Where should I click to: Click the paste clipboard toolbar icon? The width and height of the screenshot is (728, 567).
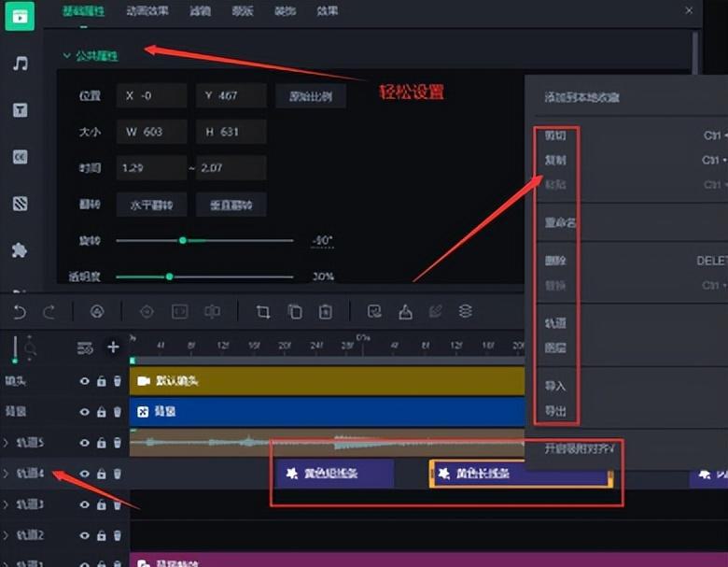(x=326, y=311)
